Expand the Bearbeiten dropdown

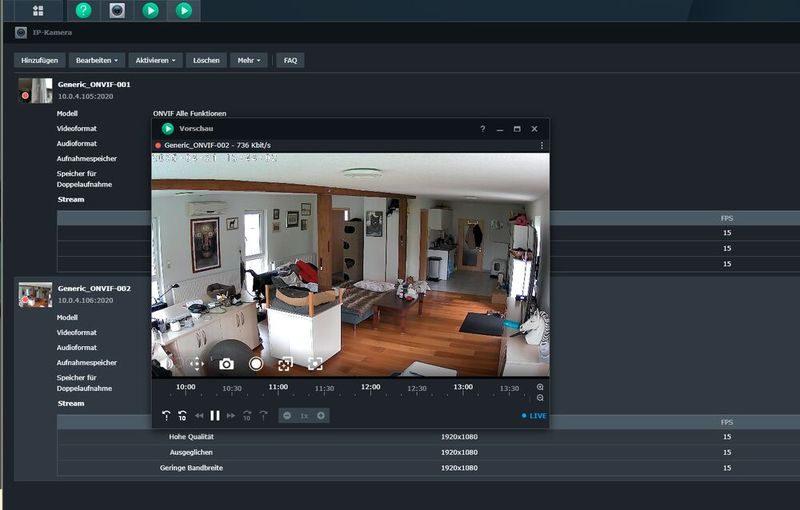pyautogui.click(x=99, y=60)
